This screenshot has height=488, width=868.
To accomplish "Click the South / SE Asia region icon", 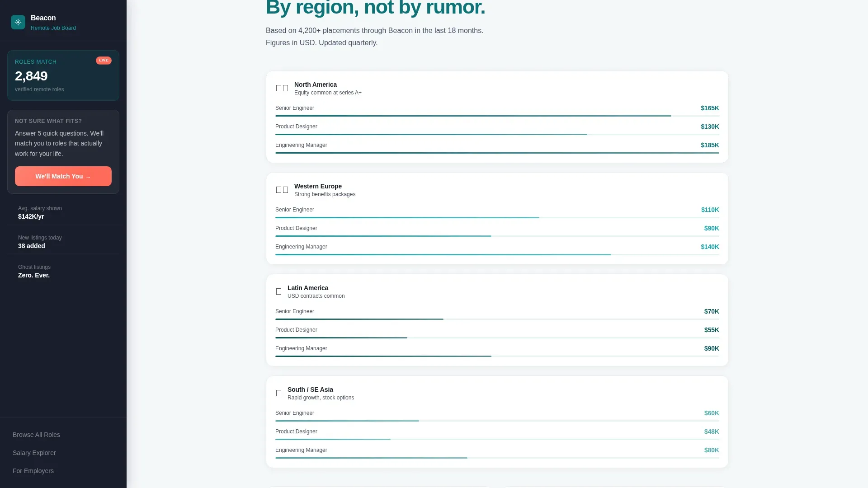I will click(x=278, y=393).
